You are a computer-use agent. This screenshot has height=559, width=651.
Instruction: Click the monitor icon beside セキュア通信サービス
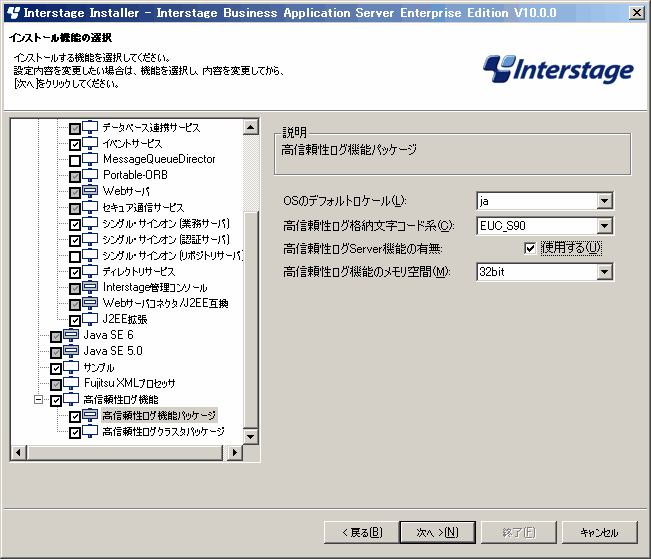[x=90, y=207]
